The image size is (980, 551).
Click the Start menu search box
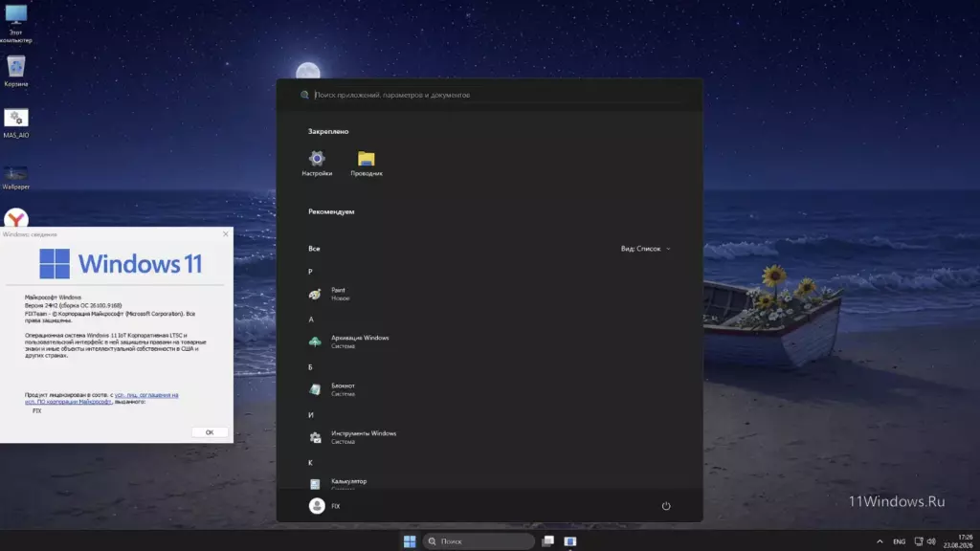point(489,95)
